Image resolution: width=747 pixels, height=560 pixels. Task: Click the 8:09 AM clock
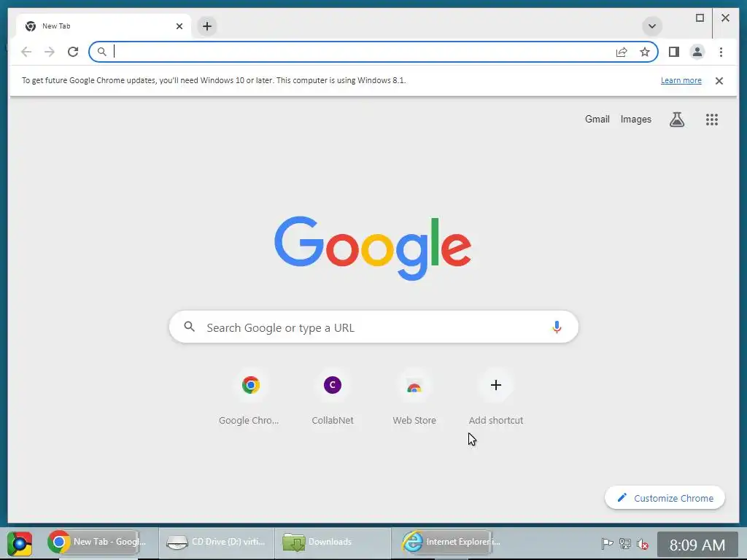pos(697,544)
